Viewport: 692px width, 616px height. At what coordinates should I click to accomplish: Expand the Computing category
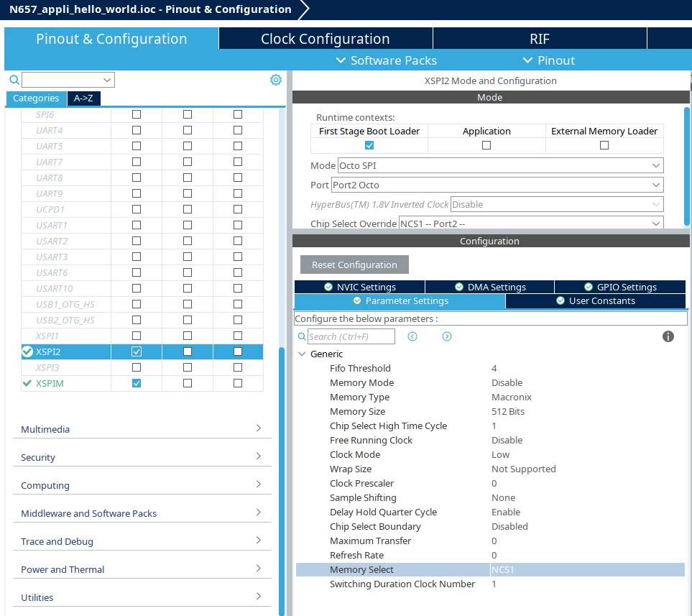[x=142, y=485]
